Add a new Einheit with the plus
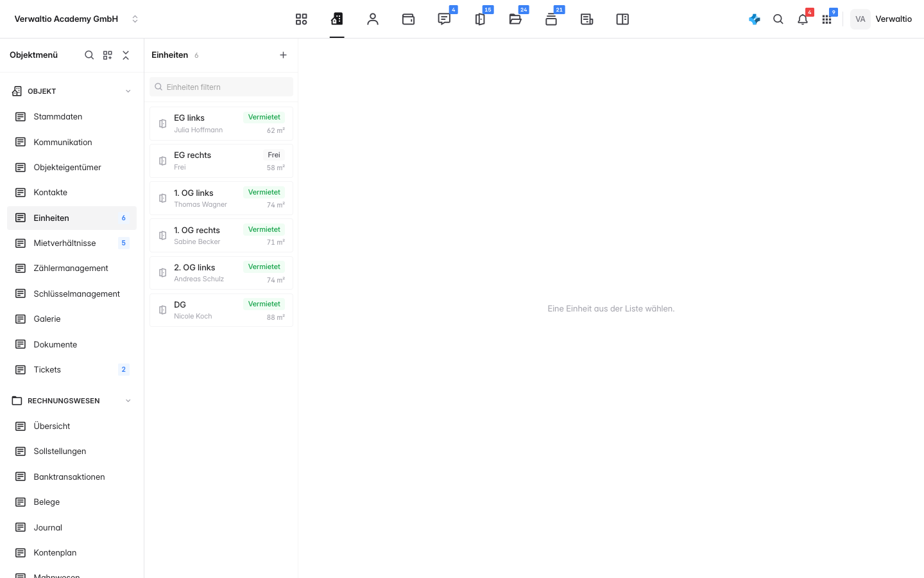 point(283,55)
